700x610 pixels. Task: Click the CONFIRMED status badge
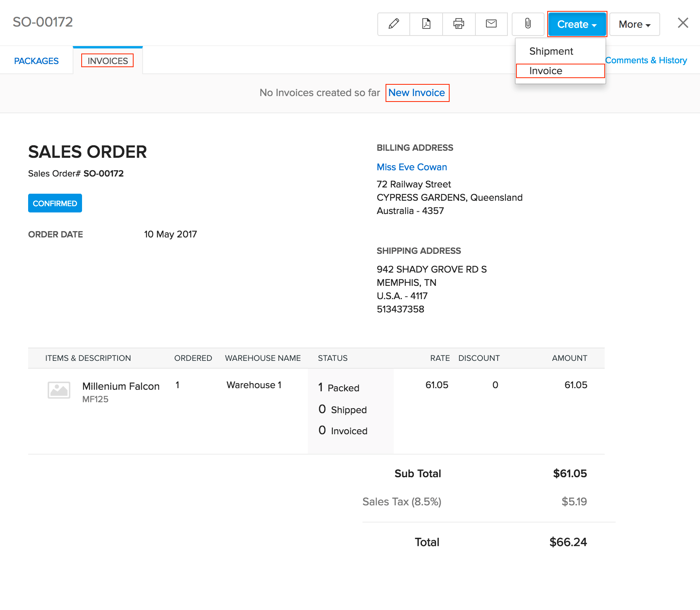pyautogui.click(x=55, y=203)
